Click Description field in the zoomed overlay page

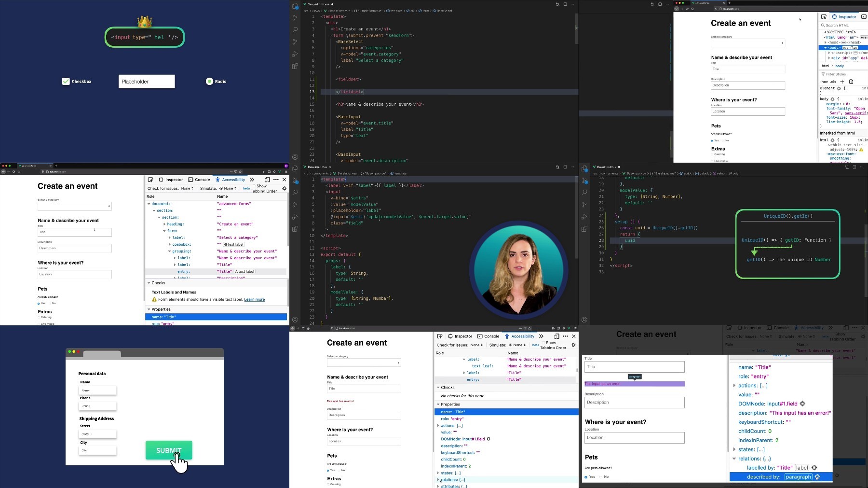click(635, 402)
